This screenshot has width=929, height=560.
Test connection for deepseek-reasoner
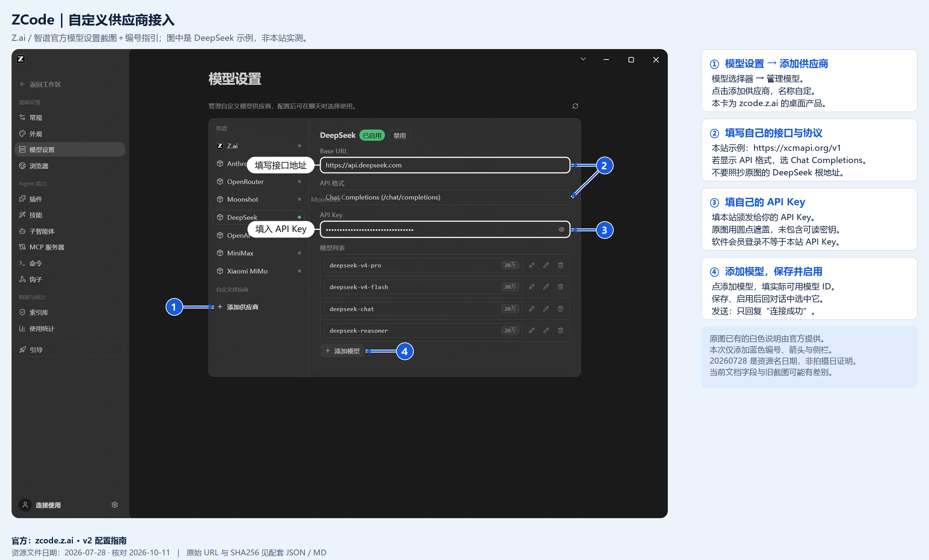[532, 331]
